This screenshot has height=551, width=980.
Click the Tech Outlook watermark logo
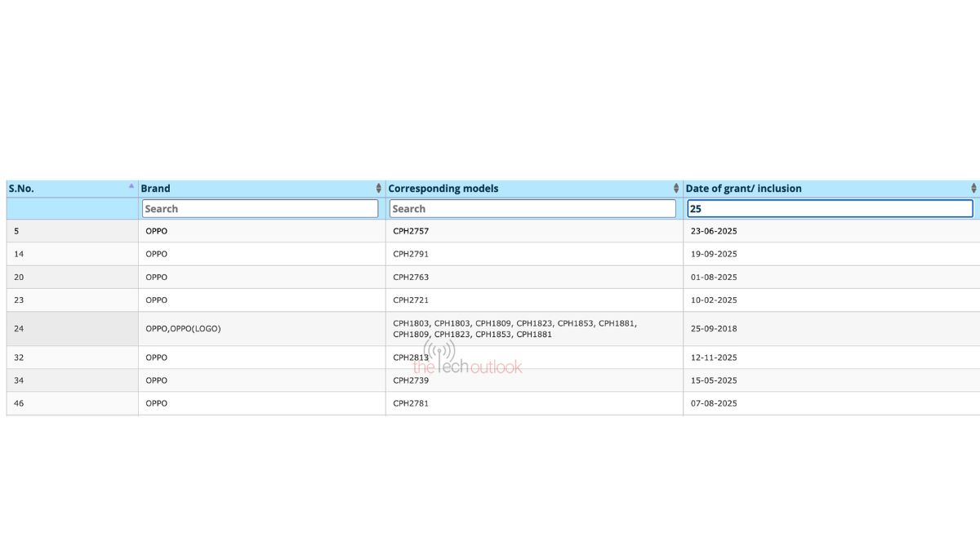tap(467, 361)
